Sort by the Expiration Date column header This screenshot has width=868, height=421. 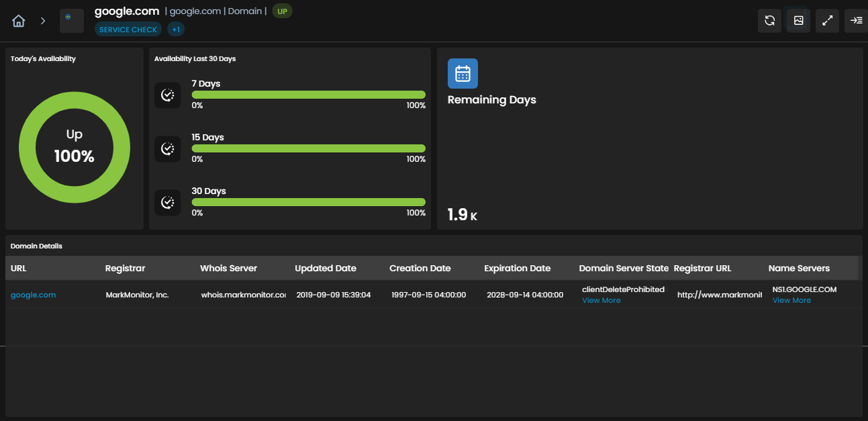click(x=518, y=268)
